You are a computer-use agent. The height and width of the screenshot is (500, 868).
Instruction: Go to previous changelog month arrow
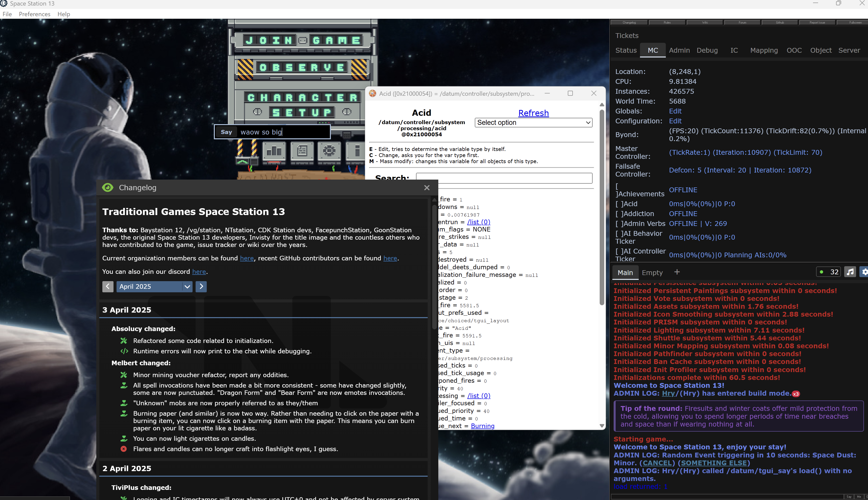(x=108, y=286)
